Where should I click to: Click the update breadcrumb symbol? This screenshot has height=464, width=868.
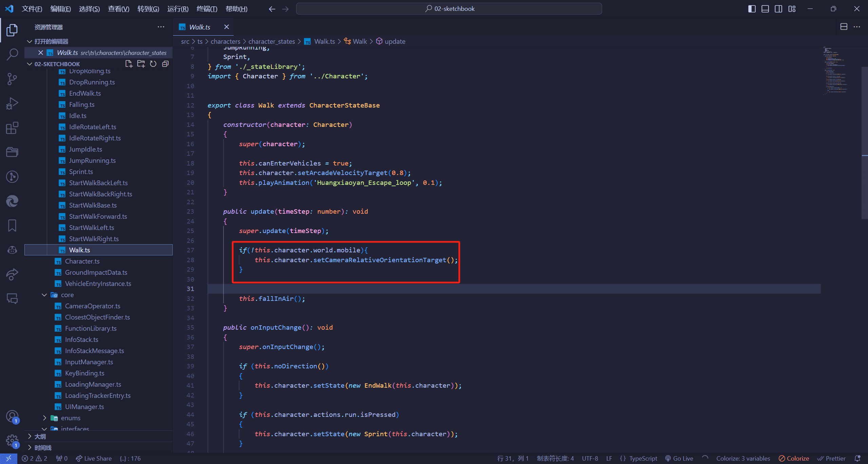click(391, 41)
